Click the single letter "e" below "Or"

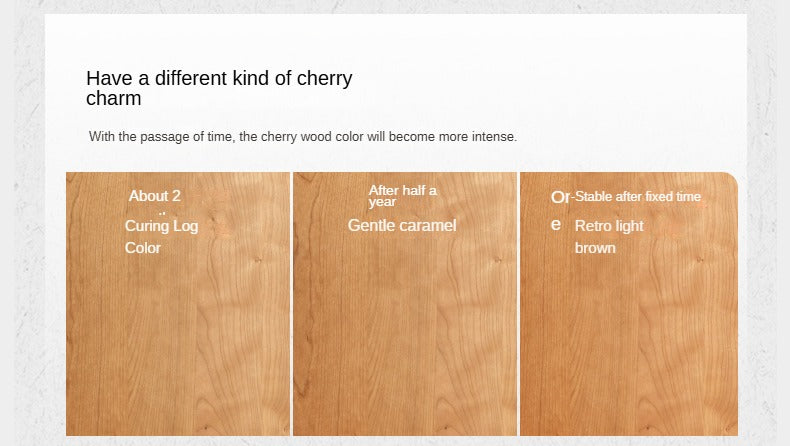pos(556,224)
